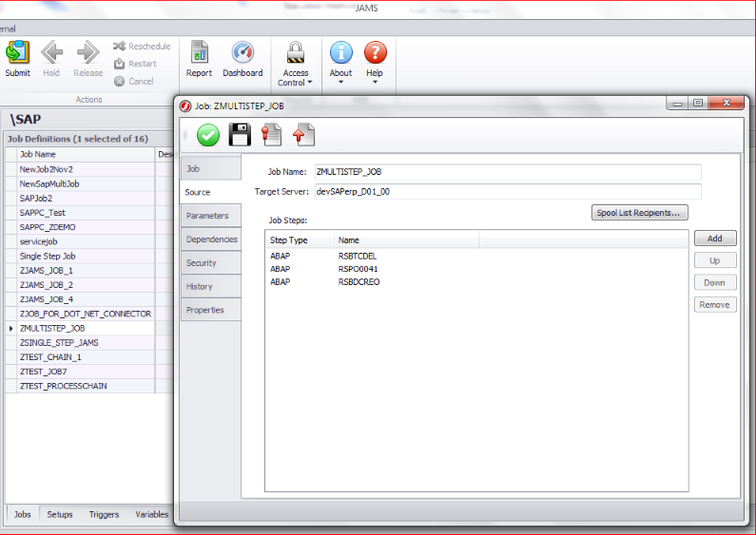Click the Spool List Recipients button
This screenshot has height=535, width=756.
639,213
